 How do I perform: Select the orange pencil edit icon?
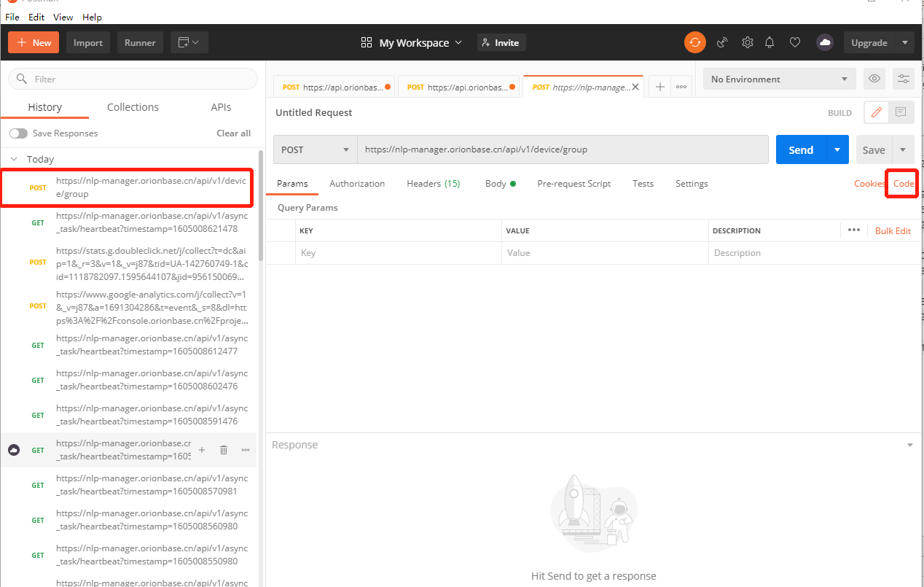tap(876, 112)
